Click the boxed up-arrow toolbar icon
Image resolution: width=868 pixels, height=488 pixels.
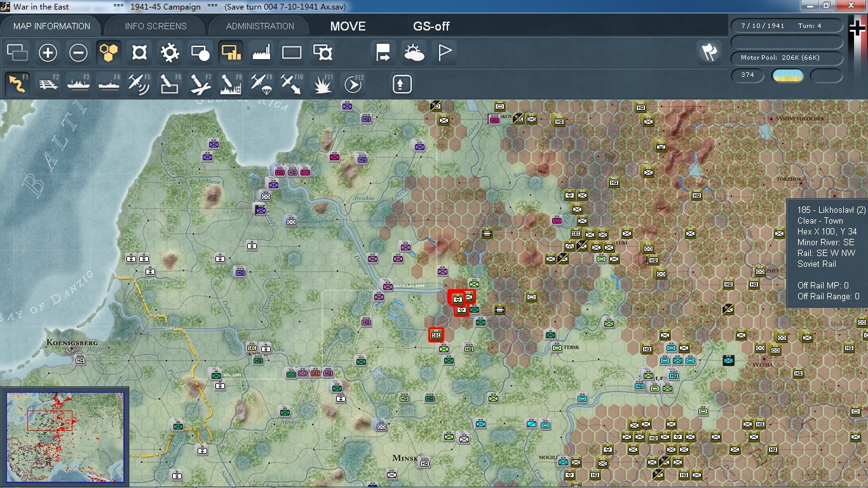402,84
